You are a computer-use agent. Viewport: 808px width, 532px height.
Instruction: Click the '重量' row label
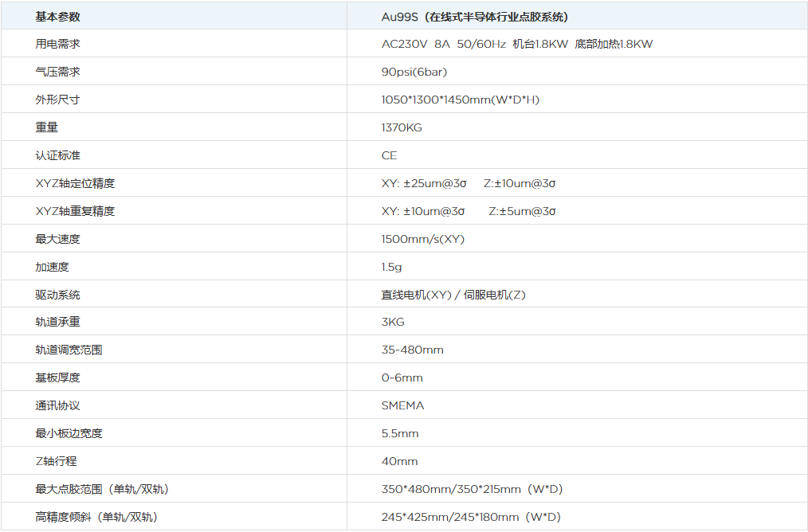(46, 127)
